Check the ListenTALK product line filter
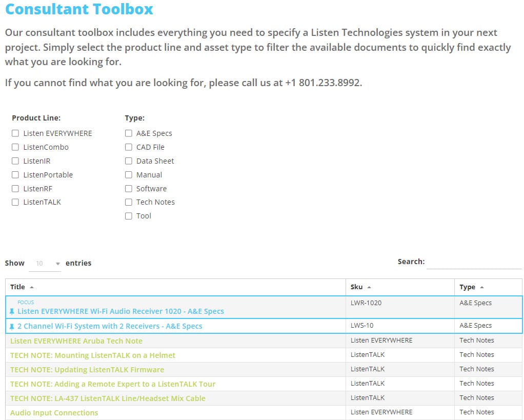This screenshot has height=420, width=524. click(x=15, y=202)
